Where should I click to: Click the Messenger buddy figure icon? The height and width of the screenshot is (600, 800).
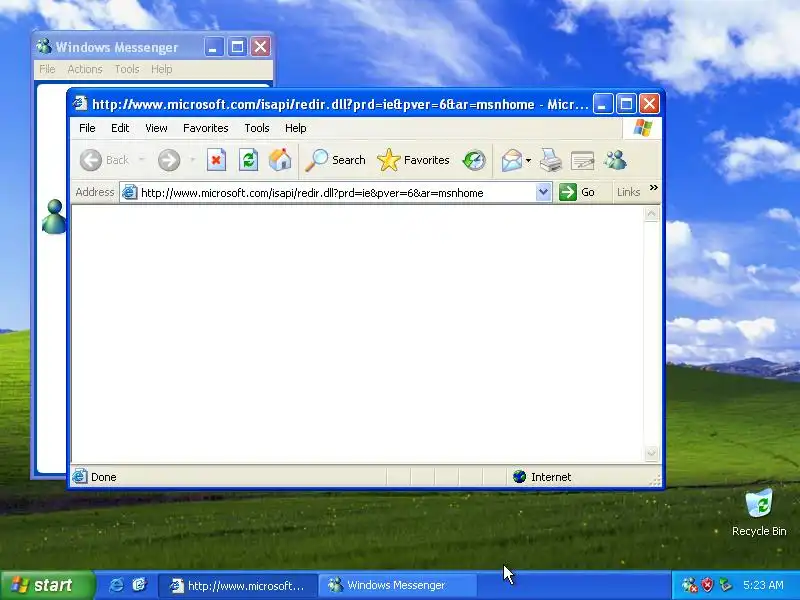pyautogui.click(x=54, y=217)
